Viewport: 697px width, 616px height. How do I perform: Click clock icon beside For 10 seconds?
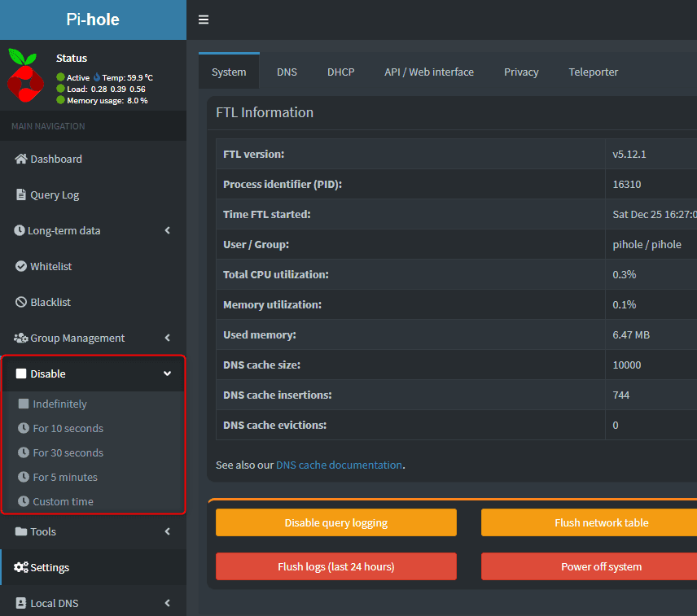click(x=23, y=428)
